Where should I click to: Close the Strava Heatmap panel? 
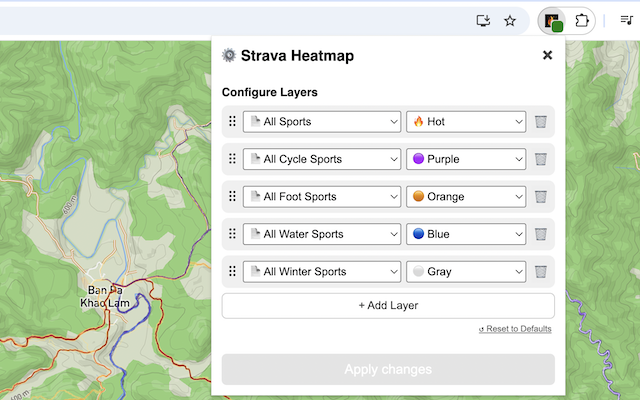point(547,55)
